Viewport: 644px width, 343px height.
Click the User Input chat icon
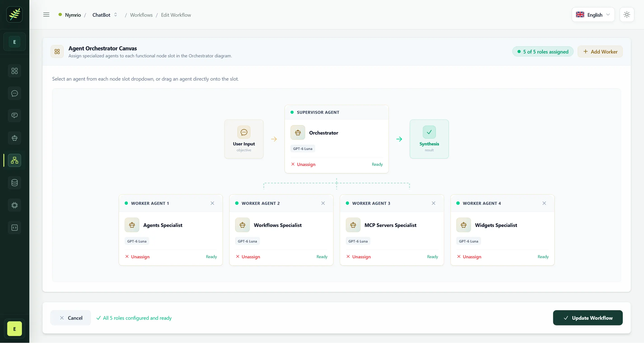[244, 132]
